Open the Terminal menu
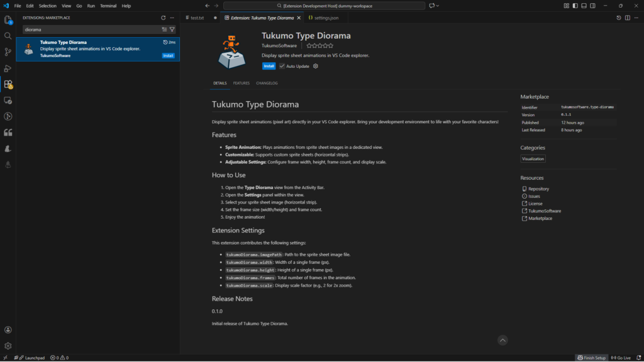 point(108,6)
